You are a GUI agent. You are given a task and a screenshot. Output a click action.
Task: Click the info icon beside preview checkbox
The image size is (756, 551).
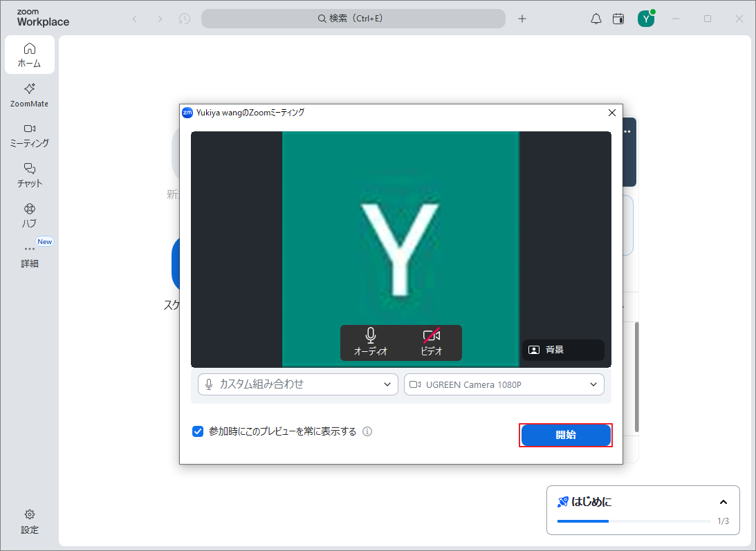tap(367, 431)
